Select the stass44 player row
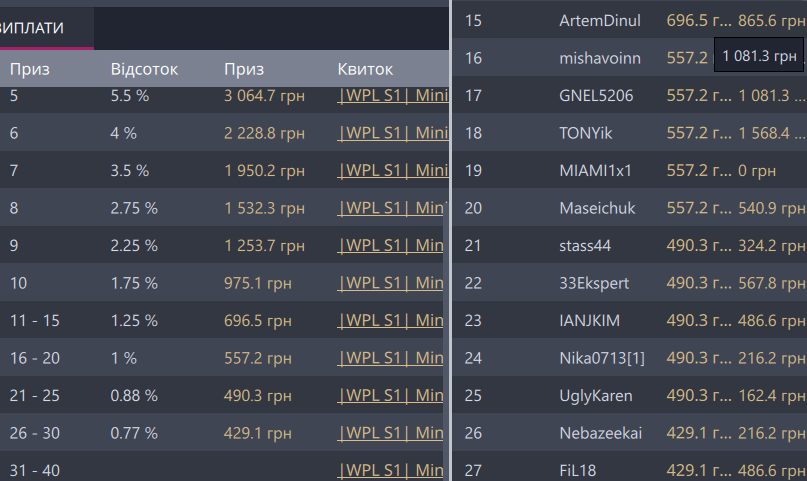This screenshot has height=481, width=807. coord(585,245)
